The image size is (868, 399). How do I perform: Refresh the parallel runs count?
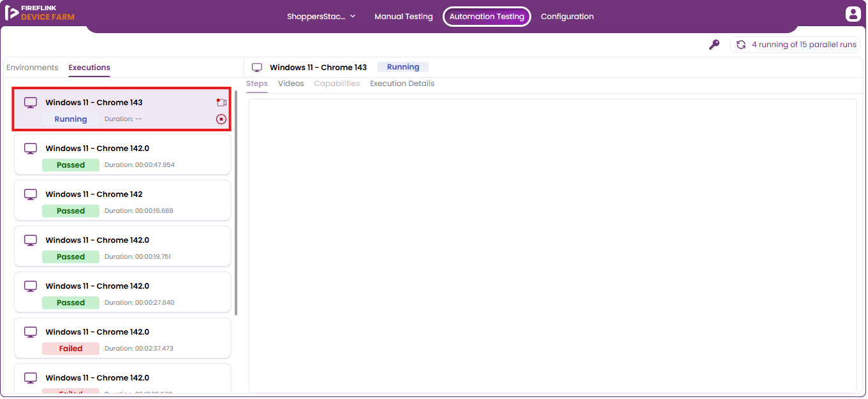(741, 45)
